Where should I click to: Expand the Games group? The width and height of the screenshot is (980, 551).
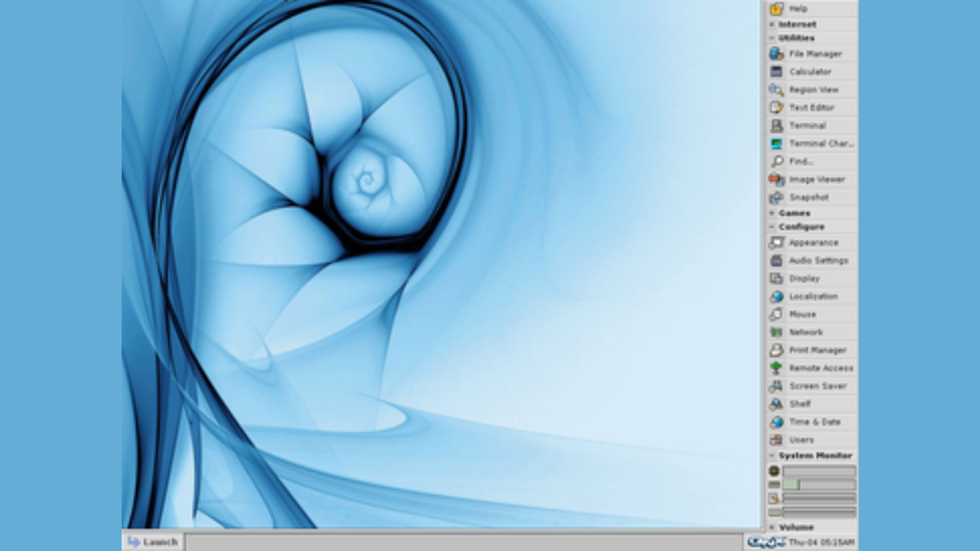(794, 214)
